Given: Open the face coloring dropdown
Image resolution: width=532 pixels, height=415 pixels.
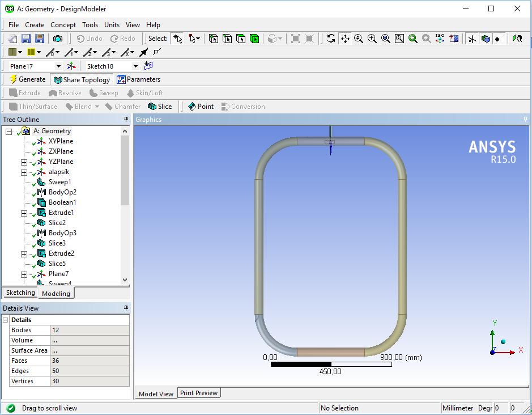Looking at the screenshot, I should click(20, 52).
